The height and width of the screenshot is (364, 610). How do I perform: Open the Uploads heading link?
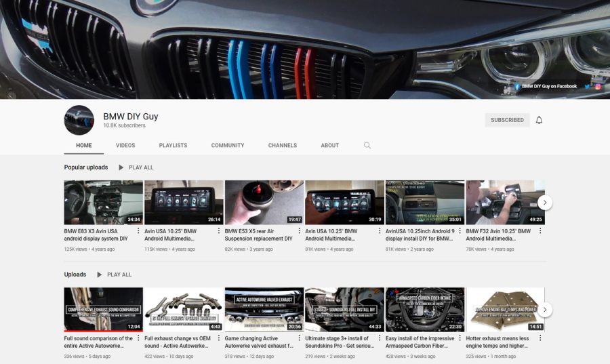pos(75,275)
